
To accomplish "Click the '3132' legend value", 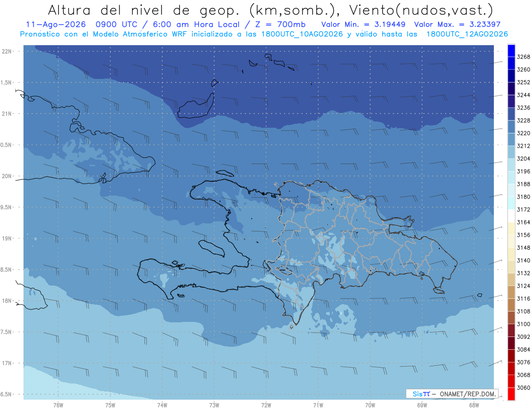I will tap(523, 273).
